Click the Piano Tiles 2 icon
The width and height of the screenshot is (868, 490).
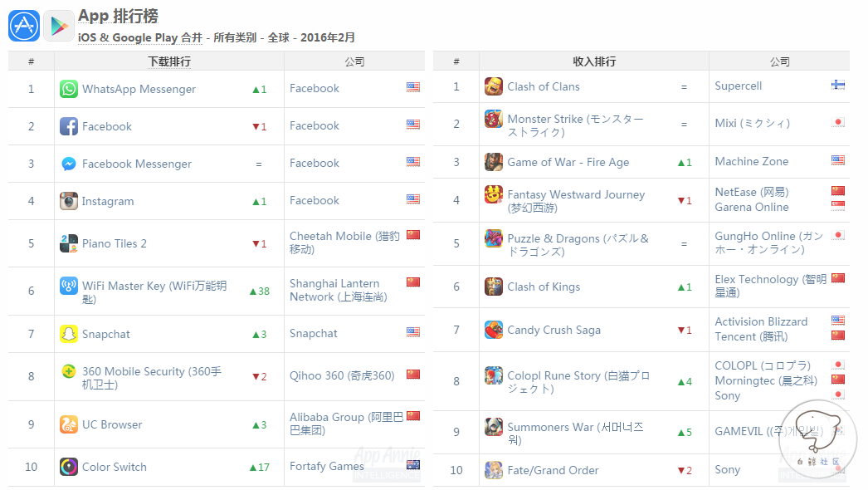point(68,243)
